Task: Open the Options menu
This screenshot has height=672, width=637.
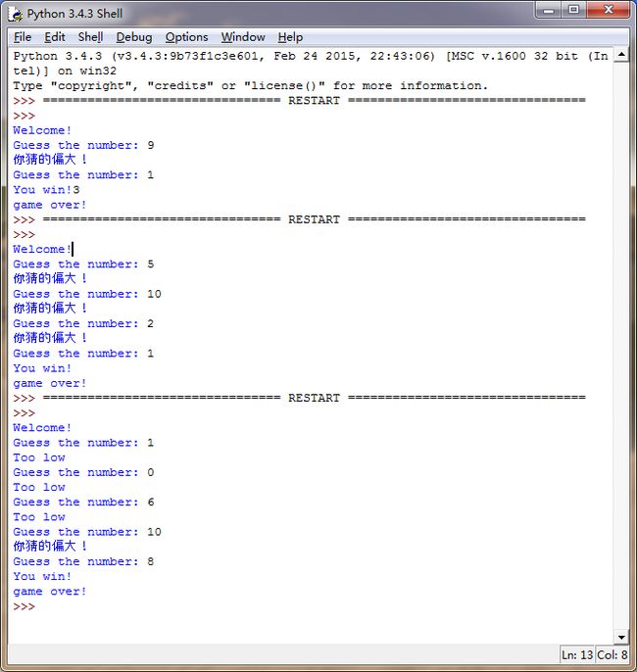Action: click(x=186, y=37)
